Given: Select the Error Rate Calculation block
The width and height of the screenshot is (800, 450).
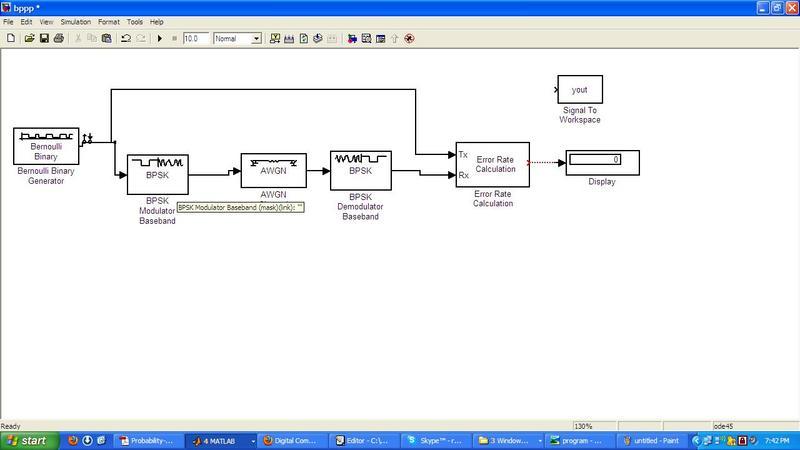Looking at the screenshot, I should pyautogui.click(x=492, y=164).
